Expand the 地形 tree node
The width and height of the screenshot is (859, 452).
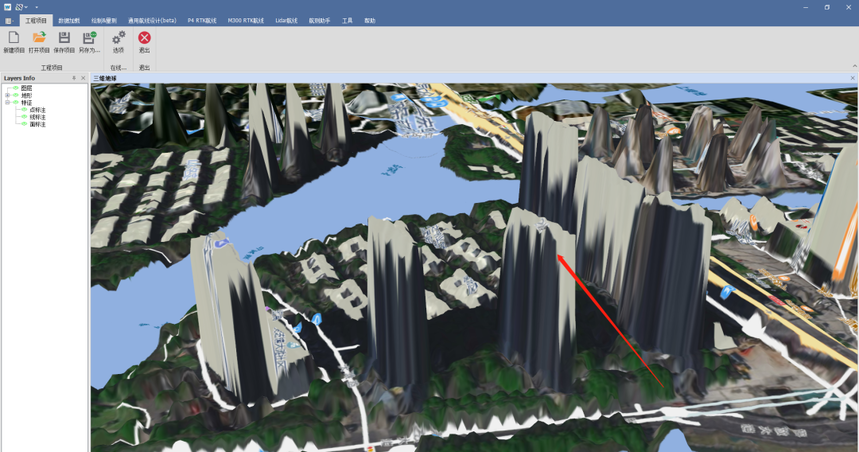point(8,95)
